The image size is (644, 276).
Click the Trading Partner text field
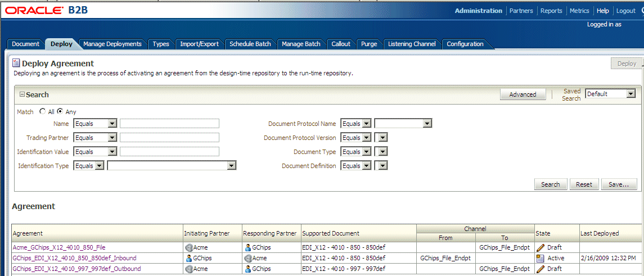[170, 138]
